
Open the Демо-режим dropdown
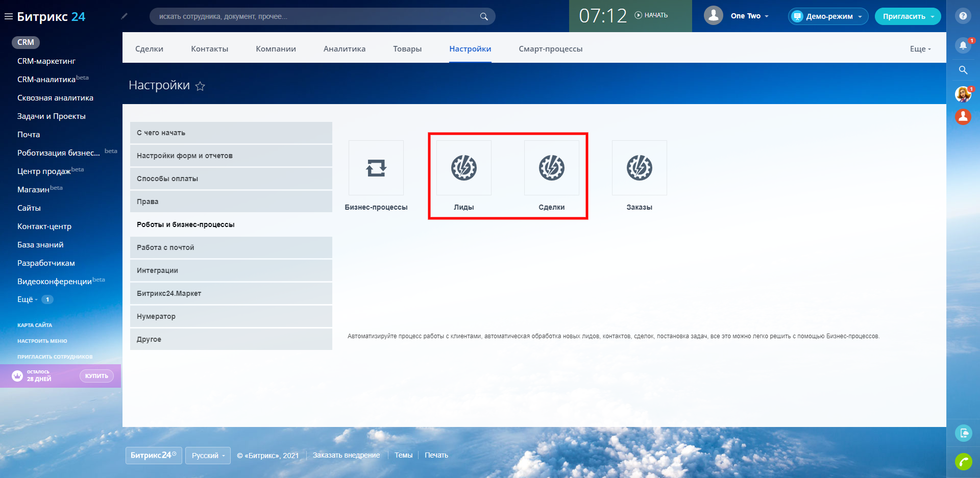tap(828, 16)
